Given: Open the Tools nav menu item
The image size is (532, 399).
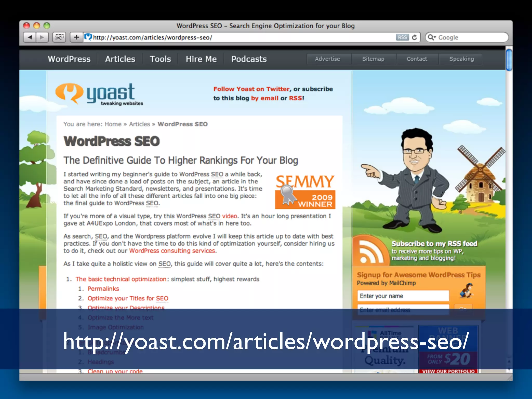Looking at the screenshot, I should click(160, 59).
